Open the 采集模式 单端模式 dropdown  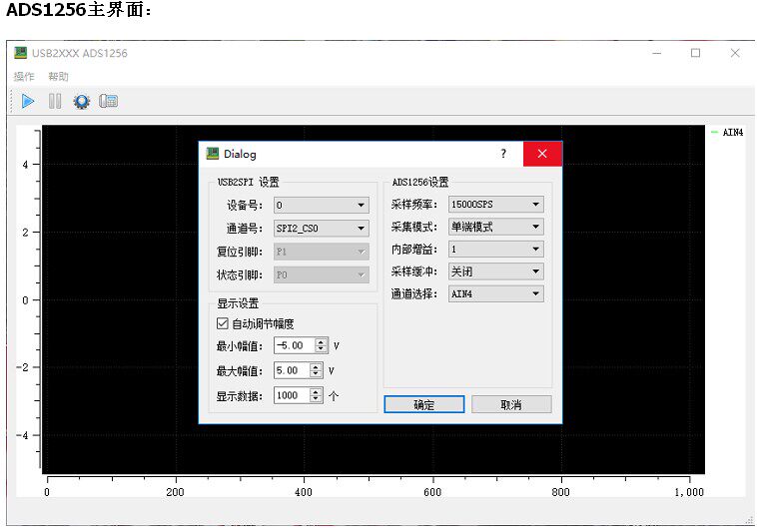coord(495,227)
